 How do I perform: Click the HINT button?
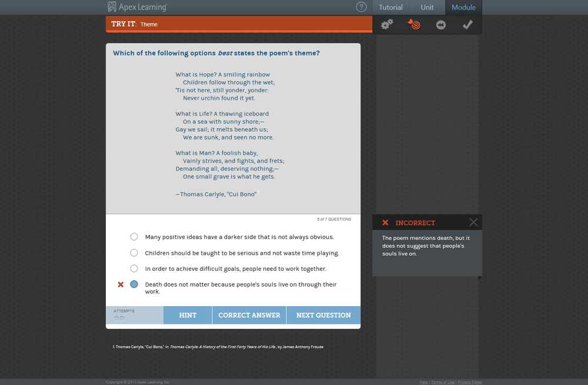188,315
